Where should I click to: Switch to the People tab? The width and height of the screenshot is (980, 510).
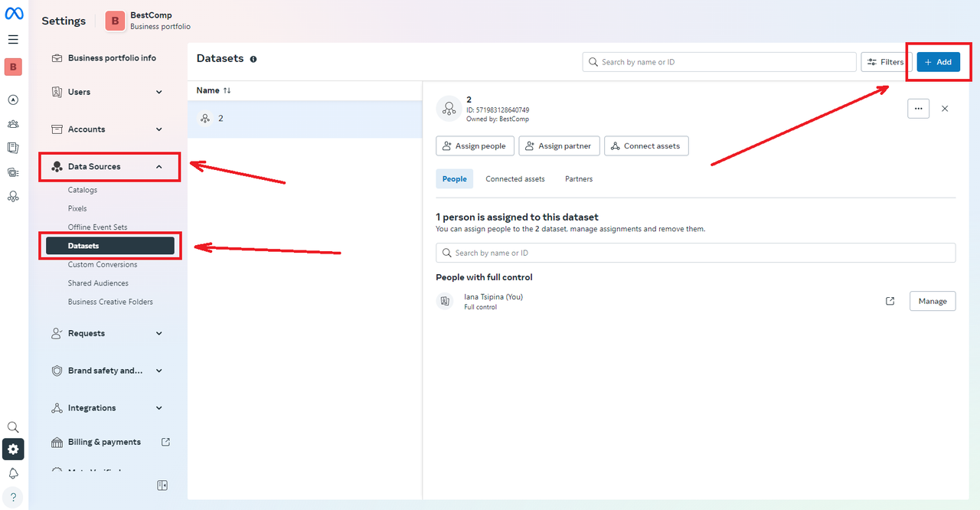(455, 178)
